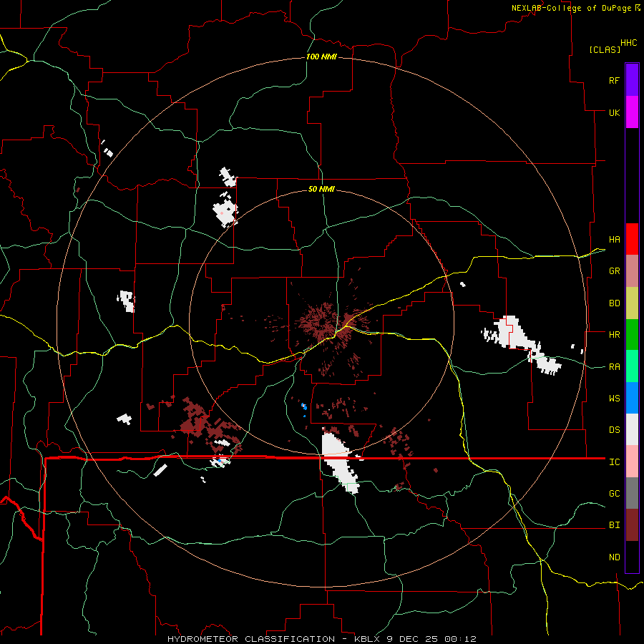The height and width of the screenshot is (644, 644).
Task: Click the brown BI legend swatch
Action: 632,525
